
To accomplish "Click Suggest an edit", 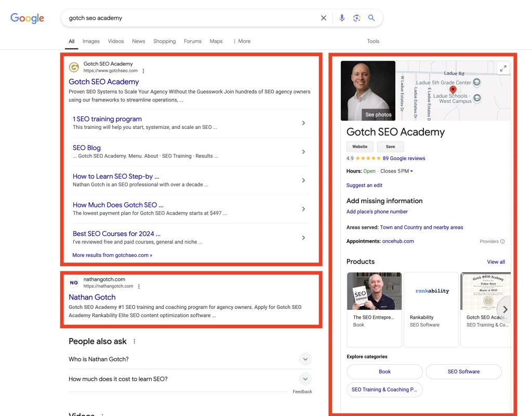I will pos(364,185).
